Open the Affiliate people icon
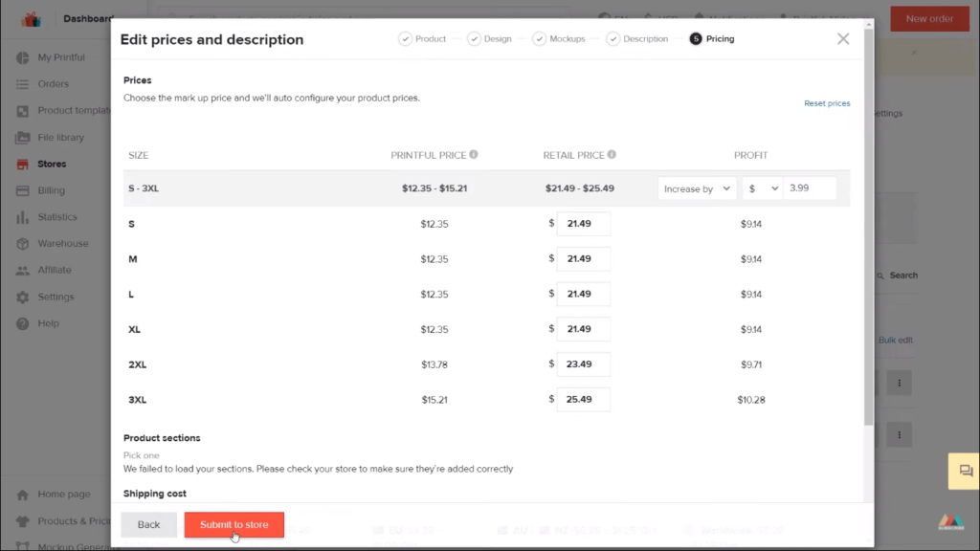 [23, 270]
